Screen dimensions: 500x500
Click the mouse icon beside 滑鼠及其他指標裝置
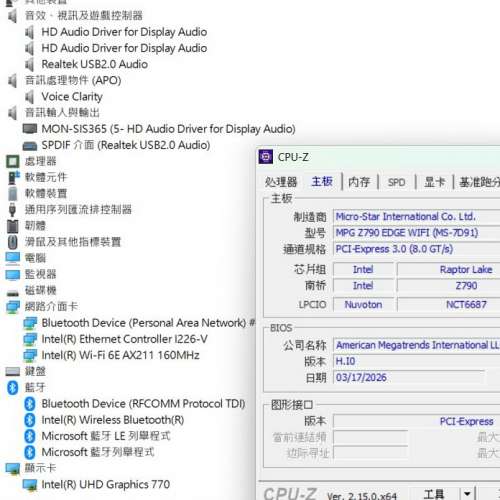pyautogui.click(x=13, y=242)
